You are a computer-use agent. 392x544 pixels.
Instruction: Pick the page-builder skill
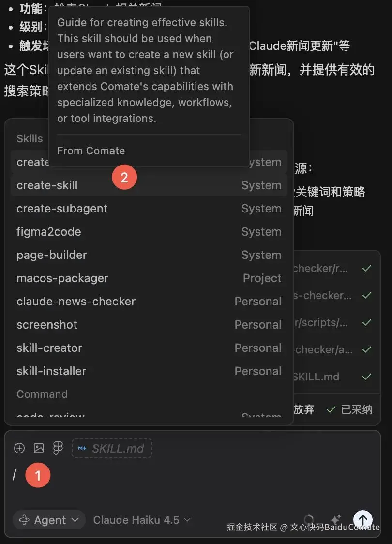52,255
